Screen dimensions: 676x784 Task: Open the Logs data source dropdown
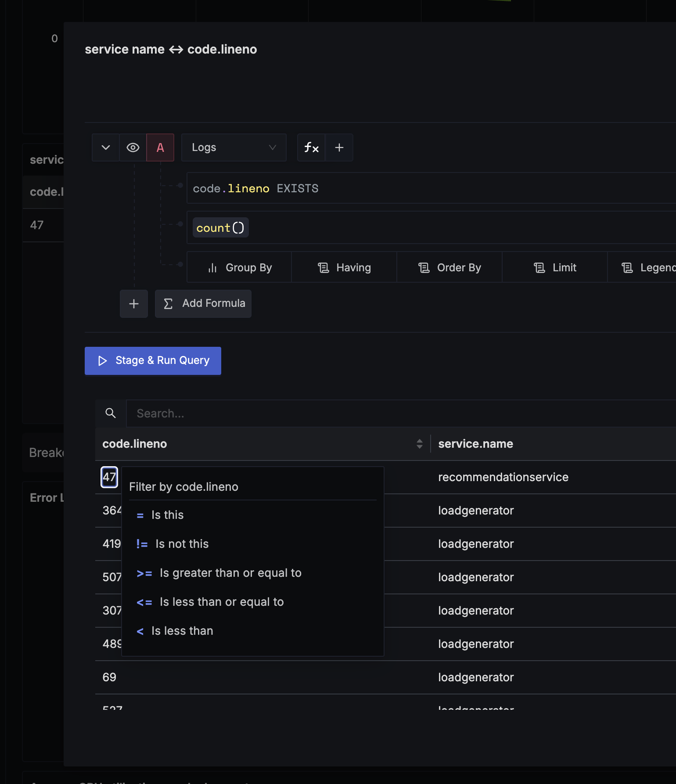pyautogui.click(x=234, y=147)
